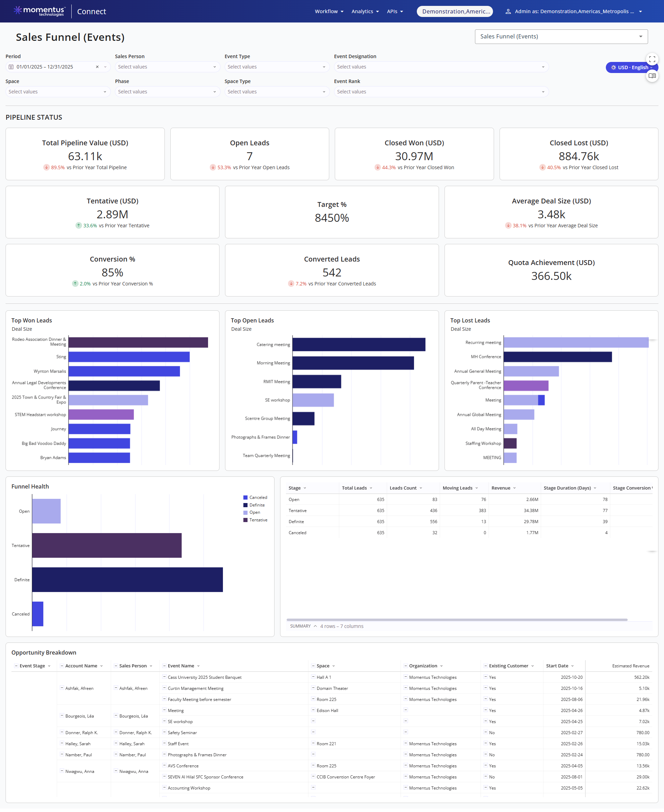Viewport: 664px width, 812px height.
Task: Collapse the Account Name column header toggle
Action: [x=62, y=666]
